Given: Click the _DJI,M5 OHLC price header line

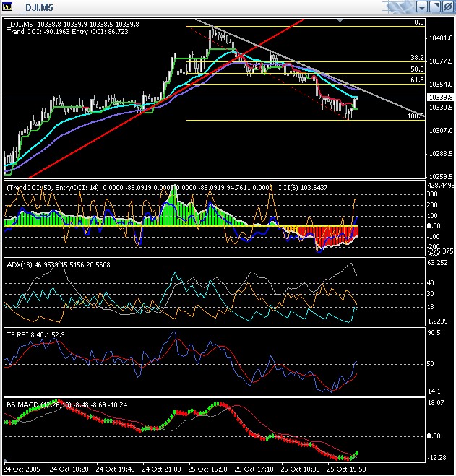Looking at the screenshot, I should (x=73, y=25).
